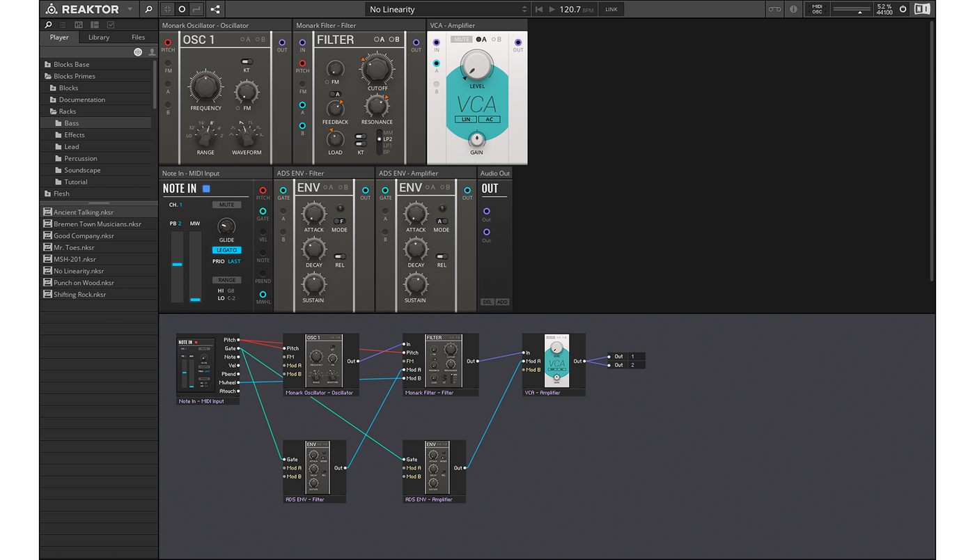Toggle the AC button on the VCA
This screenshot has width=975, height=560.
pos(490,119)
